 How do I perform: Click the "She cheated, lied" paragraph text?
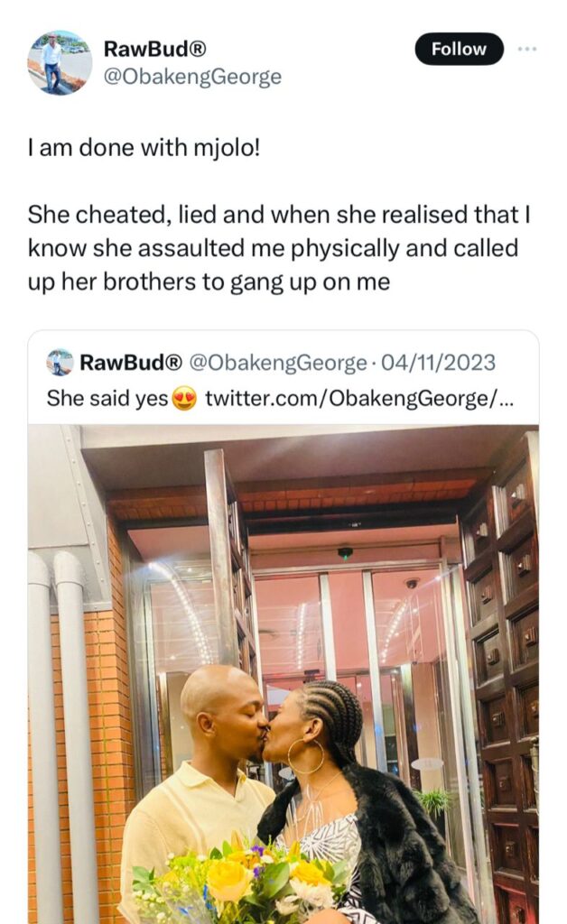tap(279, 248)
